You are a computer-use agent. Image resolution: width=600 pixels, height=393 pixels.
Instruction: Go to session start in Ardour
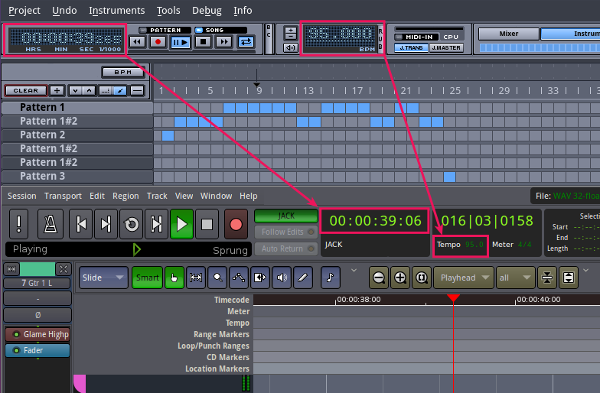click(x=81, y=224)
